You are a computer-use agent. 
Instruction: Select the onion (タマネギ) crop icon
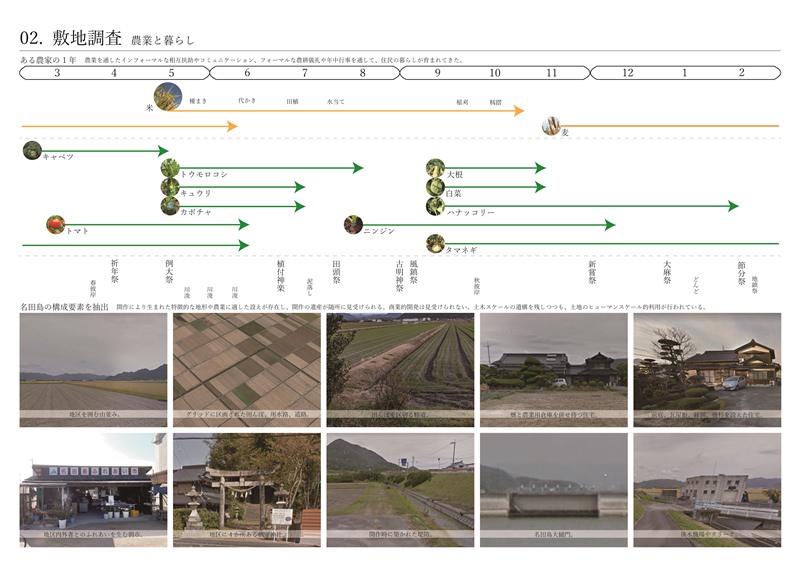coord(435,242)
